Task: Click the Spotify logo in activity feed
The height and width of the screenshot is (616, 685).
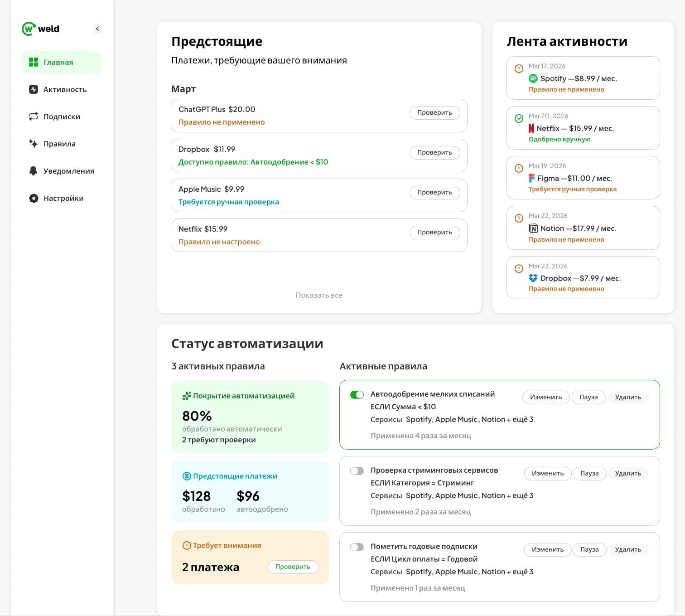Action: click(x=533, y=78)
